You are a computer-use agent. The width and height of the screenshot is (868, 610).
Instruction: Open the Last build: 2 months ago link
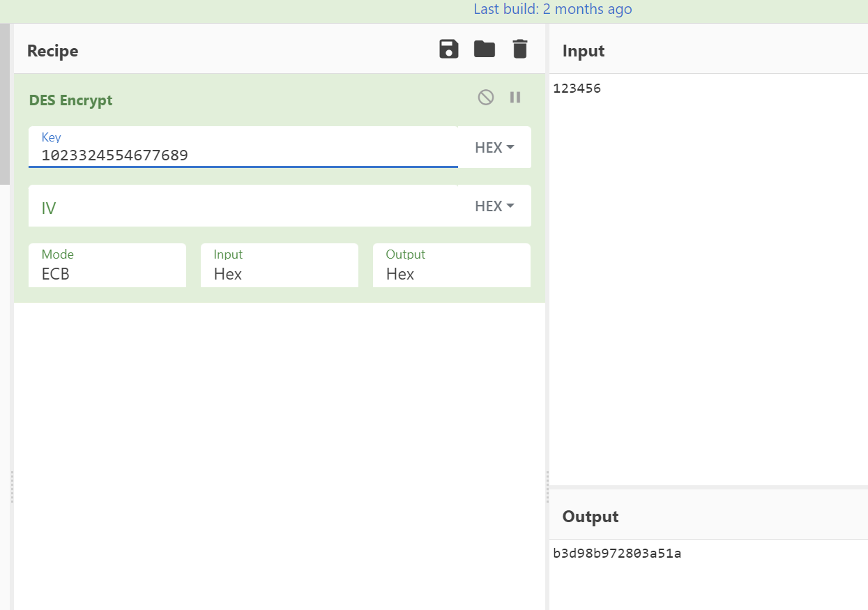(x=553, y=9)
